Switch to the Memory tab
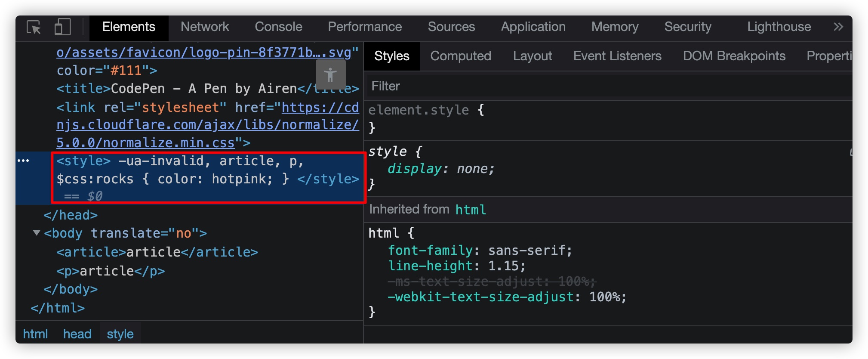This screenshot has height=359, width=868. click(x=615, y=27)
